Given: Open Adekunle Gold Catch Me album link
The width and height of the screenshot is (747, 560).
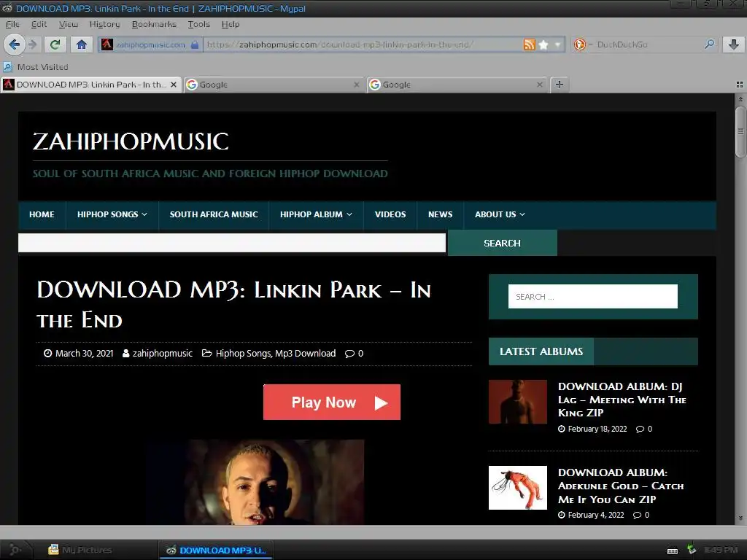Looking at the screenshot, I should (x=621, y=486).
